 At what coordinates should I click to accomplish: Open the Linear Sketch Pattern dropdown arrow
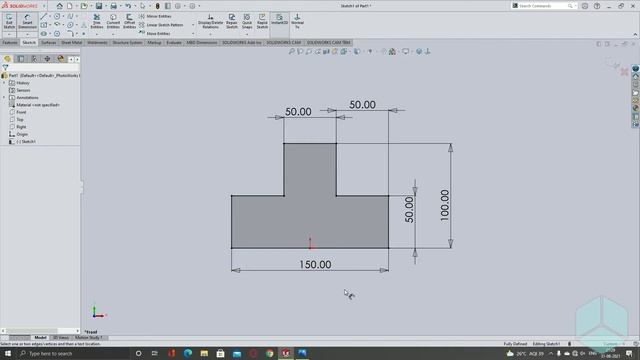[x=193, y=25]
